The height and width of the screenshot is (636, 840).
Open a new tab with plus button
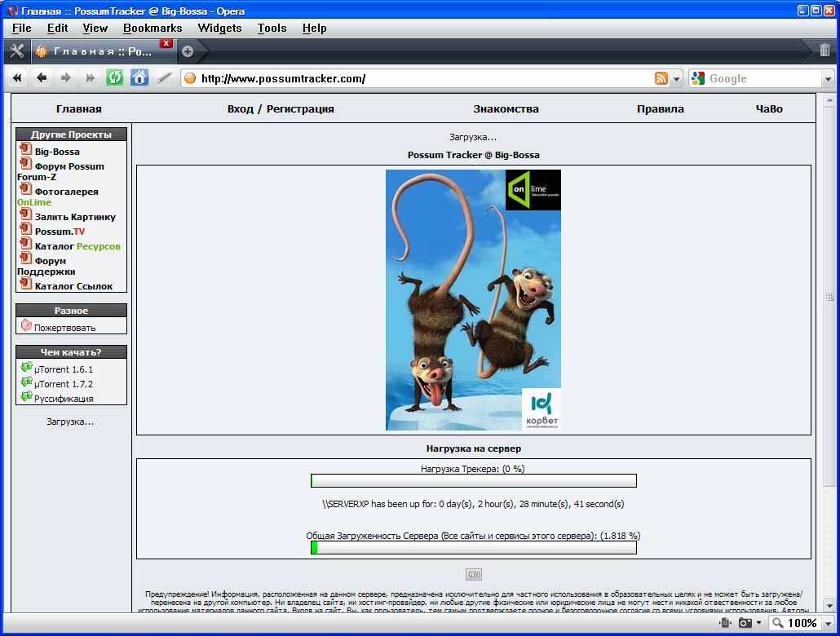(x=187, y=51)
